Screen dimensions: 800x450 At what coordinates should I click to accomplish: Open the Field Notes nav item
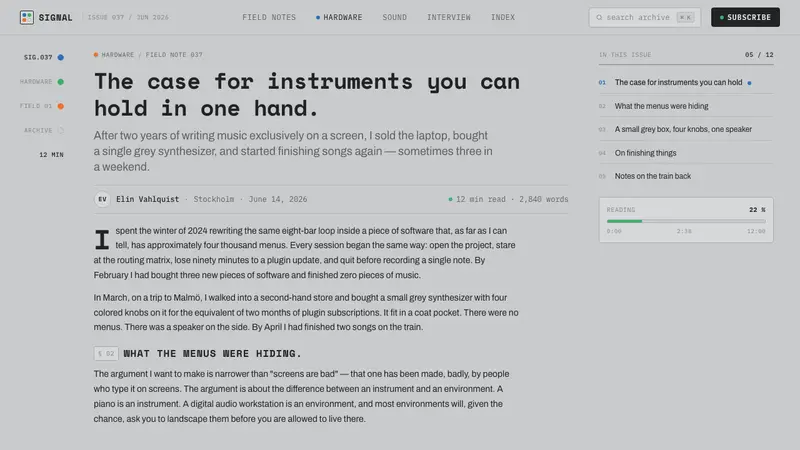(269, 17)
